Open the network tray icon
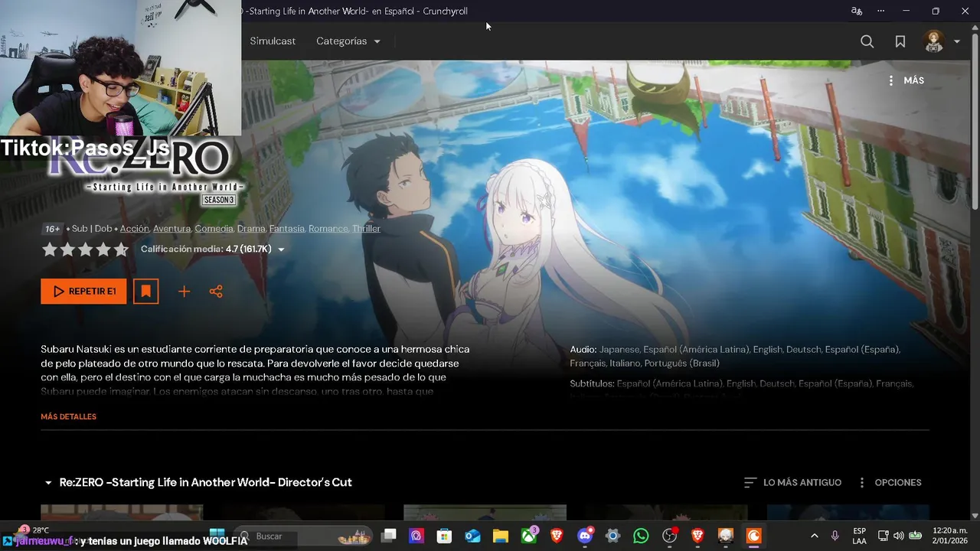 coord(883,536)
